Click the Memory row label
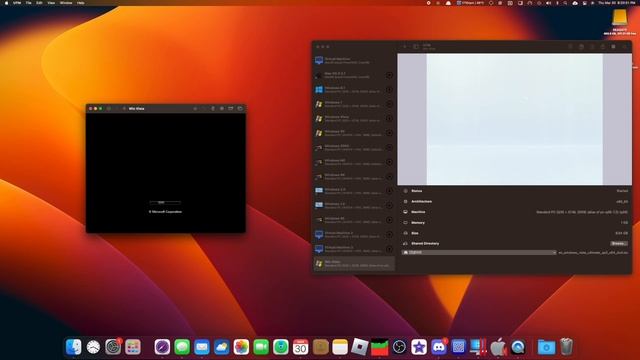 coord(418,223)
